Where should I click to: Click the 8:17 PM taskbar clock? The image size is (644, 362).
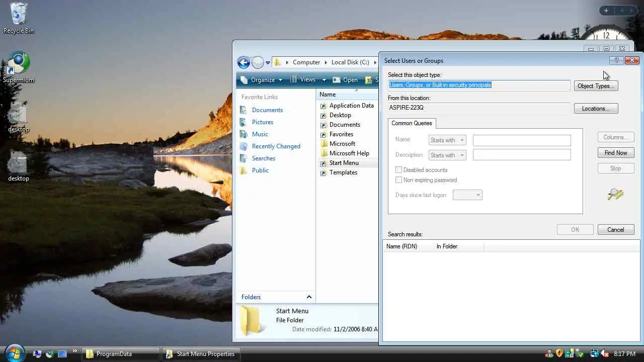point(624,354)
